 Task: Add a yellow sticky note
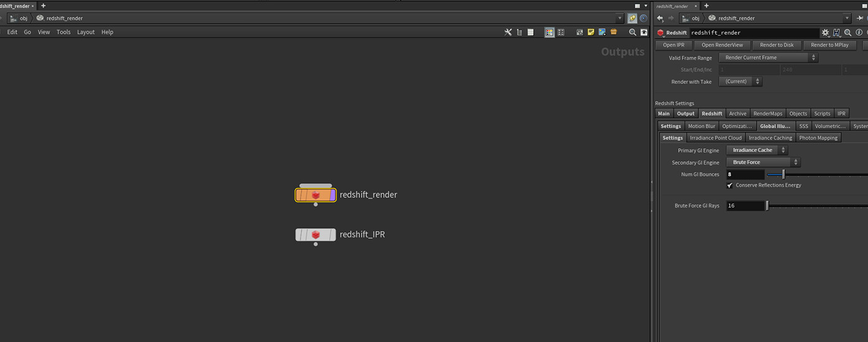pos(591,32)
